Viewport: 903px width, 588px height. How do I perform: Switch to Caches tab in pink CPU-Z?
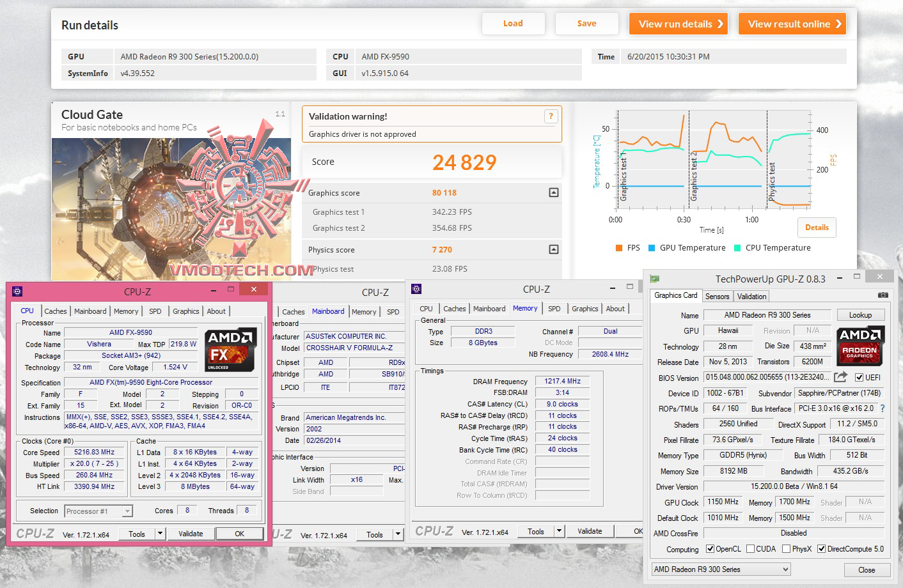pyautogui.click(x=56, y=311)
